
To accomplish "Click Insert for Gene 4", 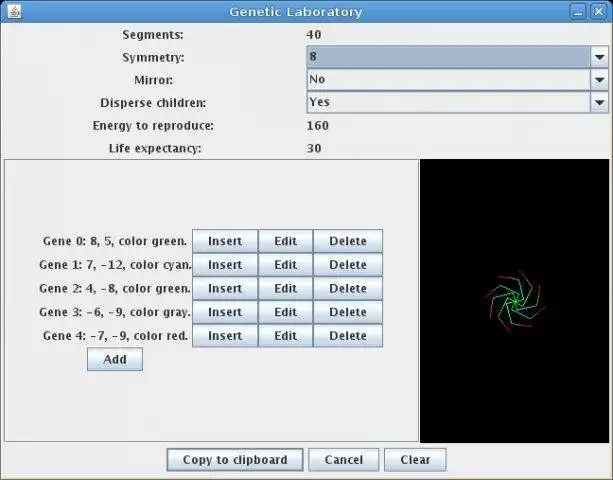I will 225,336.
